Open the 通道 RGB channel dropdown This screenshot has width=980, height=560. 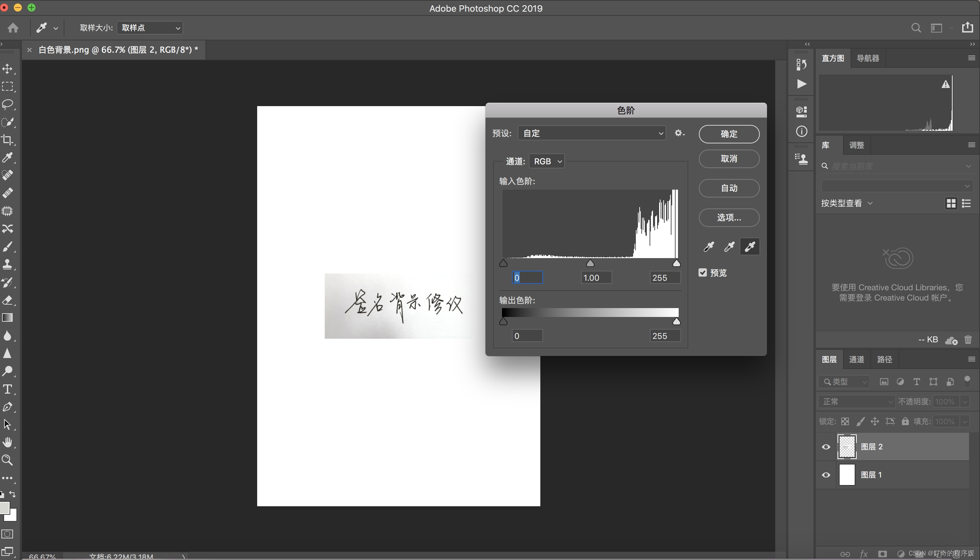[547, 161]
